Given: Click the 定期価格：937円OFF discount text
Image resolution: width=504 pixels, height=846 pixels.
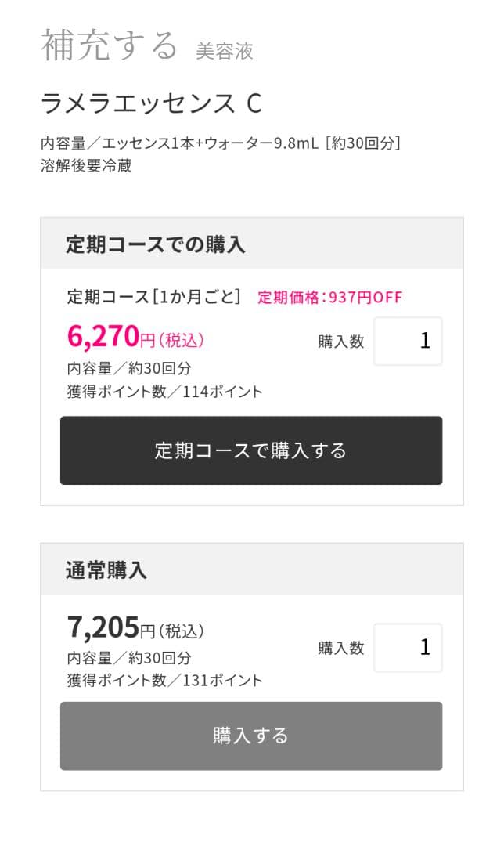Looking at the screenshot, I should [x=329, y=297].
